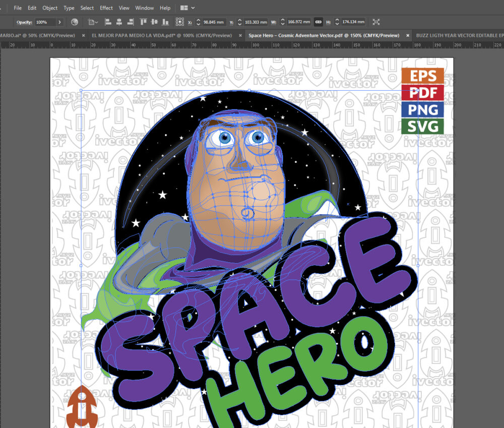Switch to EL MEJOR PAPA MEDIO LA VIDA.pdf tab

[x=162, y=35]
